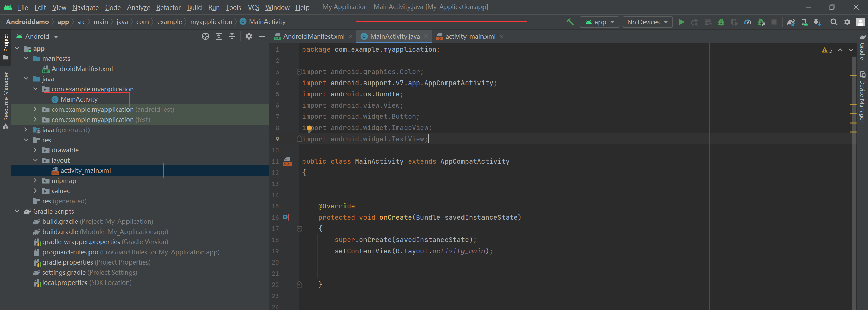Click Collapse All icon in Project panel

click(x=232, y=36)
